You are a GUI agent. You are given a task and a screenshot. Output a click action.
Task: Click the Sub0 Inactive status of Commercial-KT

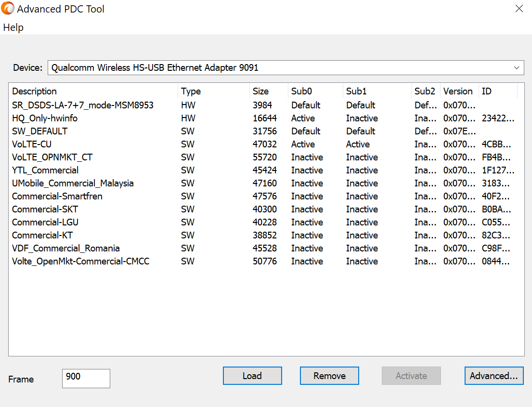click(x=307, y=235)
